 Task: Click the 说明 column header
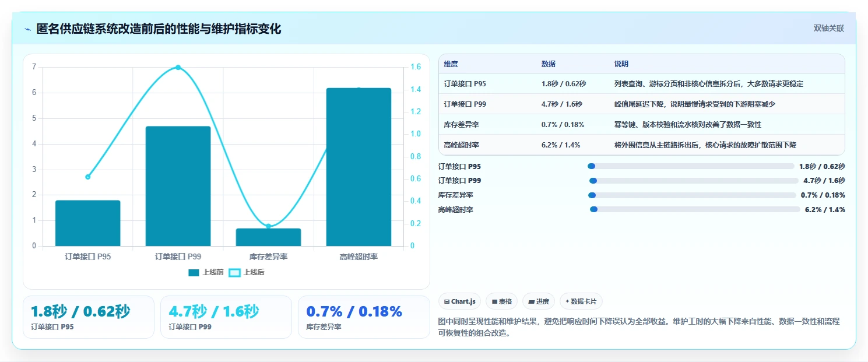[x=621, y=64]
